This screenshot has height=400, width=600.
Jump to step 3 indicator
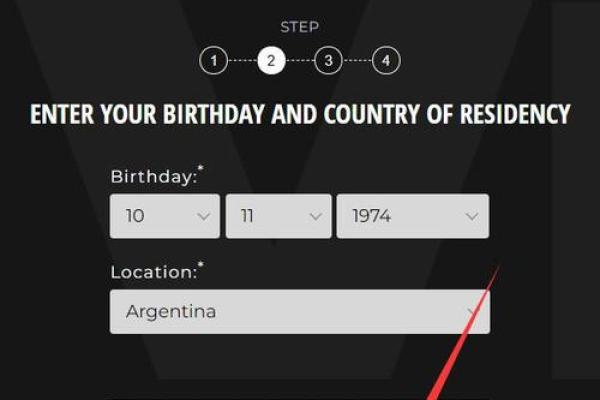point(328,60)
